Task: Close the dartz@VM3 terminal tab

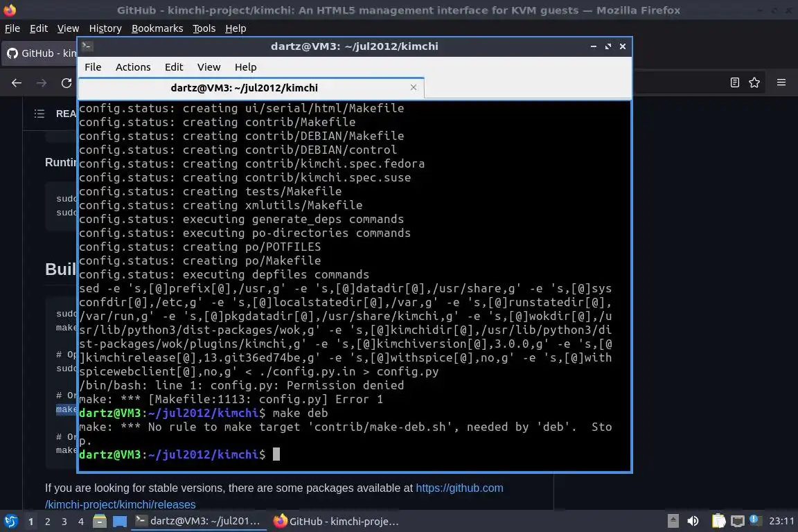Action: [x=414, y=87]
